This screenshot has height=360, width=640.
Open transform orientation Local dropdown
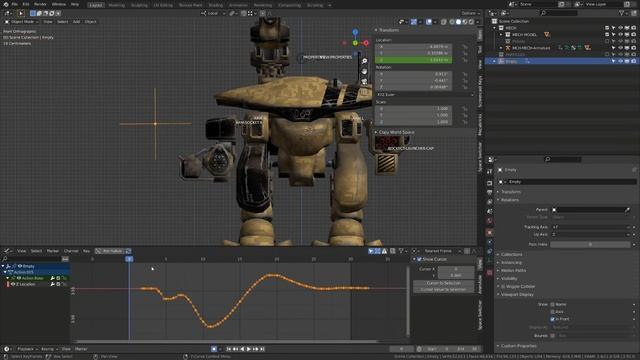213,13
